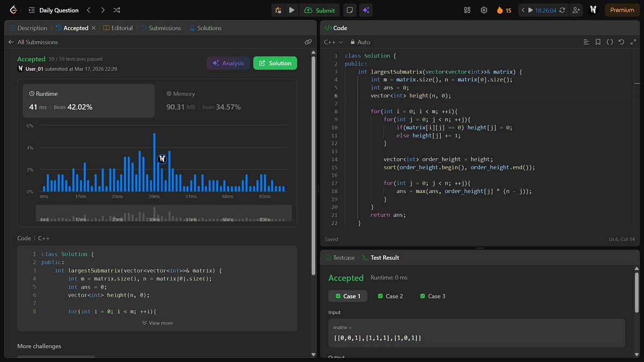
Task: Click the avatar marker on runtime chart
Action: (162, 159)
